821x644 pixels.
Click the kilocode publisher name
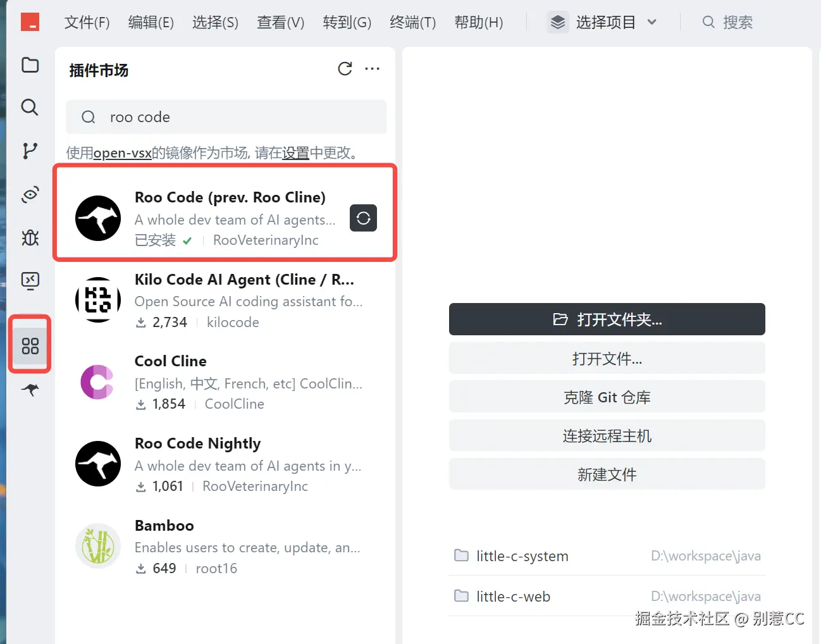click(x=233, y=323)
